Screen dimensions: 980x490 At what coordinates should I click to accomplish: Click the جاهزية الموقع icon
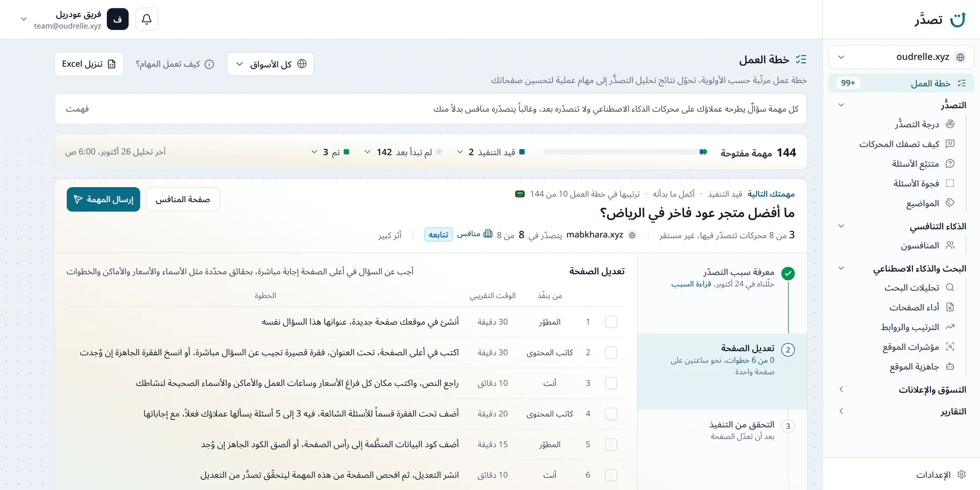click(x=950, y=367)
